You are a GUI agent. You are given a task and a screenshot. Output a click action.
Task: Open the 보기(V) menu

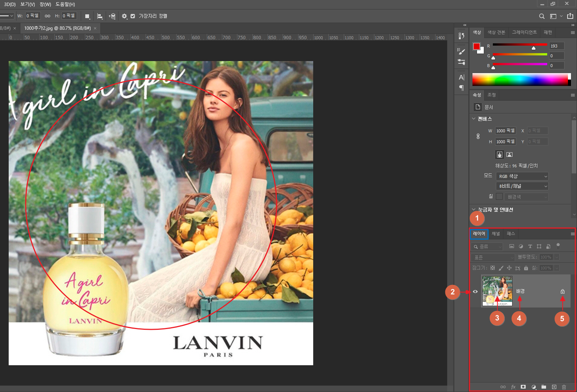coord(28,4)
